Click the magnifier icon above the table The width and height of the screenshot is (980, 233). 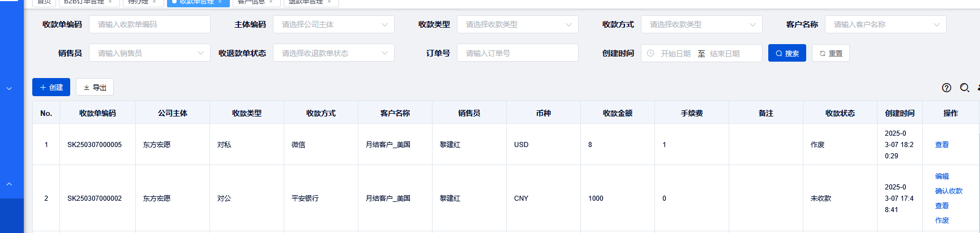pyautogui.click(x=965, y=88)
